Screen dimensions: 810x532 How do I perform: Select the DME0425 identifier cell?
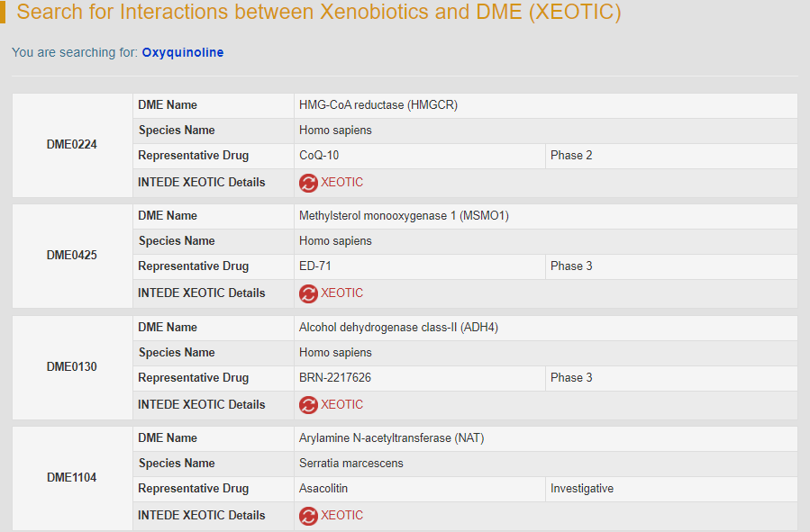pos(72,255)
